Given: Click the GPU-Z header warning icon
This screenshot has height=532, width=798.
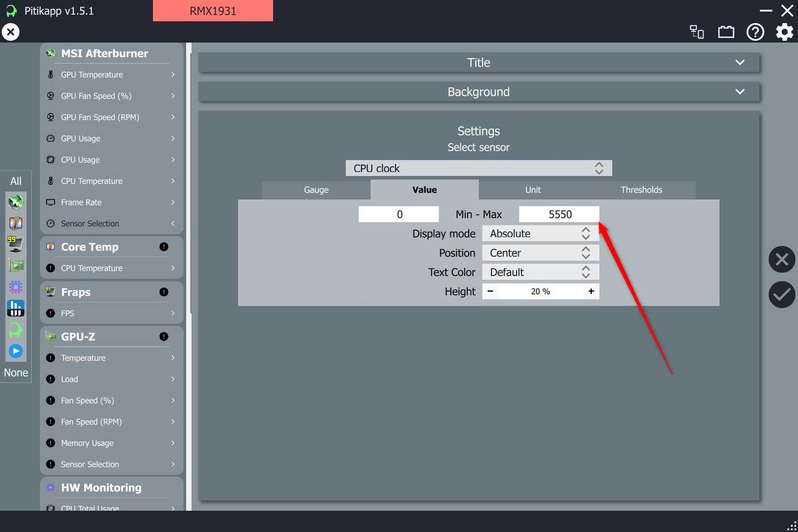Looking at the screenshot, I should [164, 337].
